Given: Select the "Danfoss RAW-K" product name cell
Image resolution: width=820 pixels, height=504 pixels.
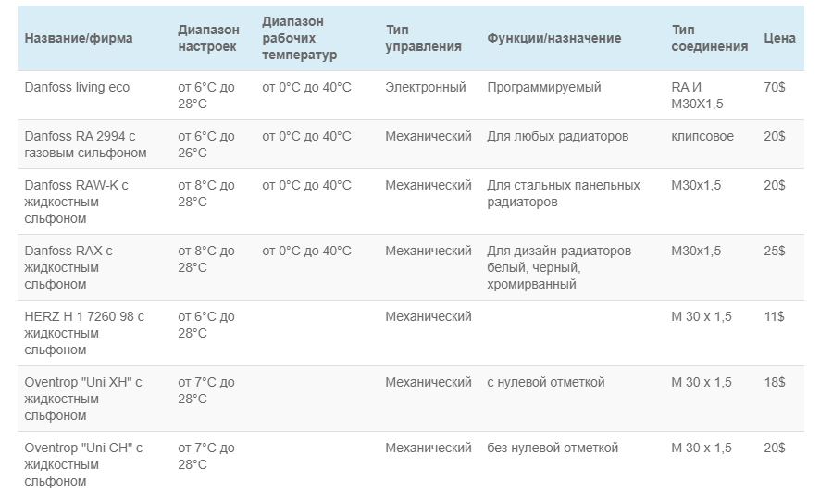Looking at the screenshot, I should coord(76,202).
